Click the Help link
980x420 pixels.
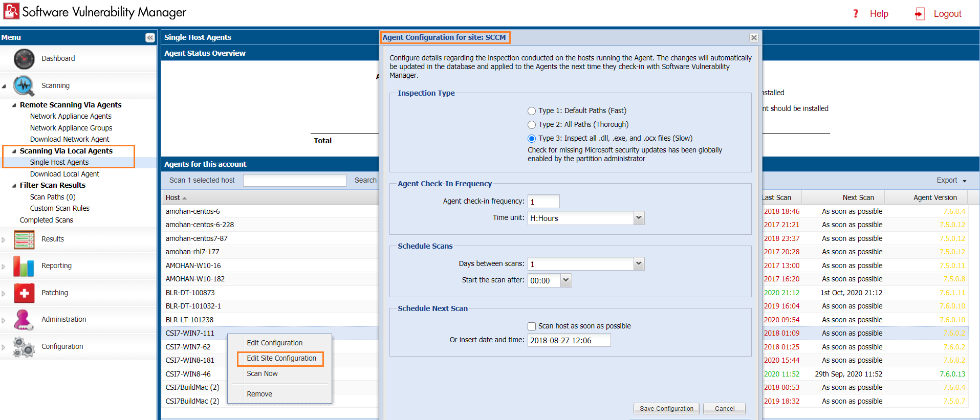point(879,14)
